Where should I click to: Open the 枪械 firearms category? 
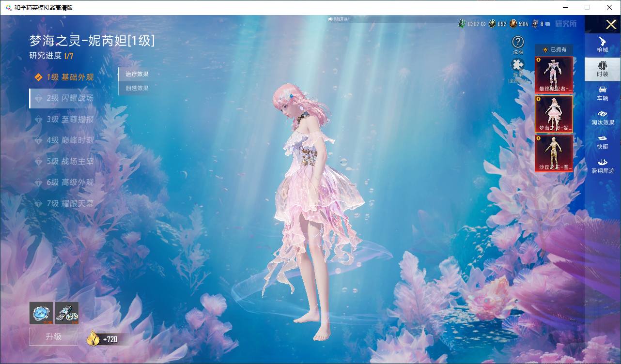602,45
